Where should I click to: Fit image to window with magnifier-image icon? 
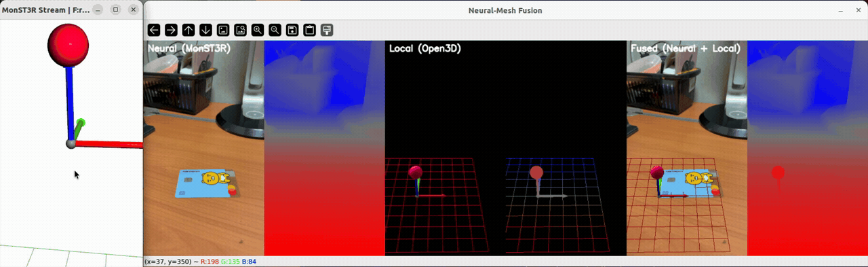tap(240, 30)
